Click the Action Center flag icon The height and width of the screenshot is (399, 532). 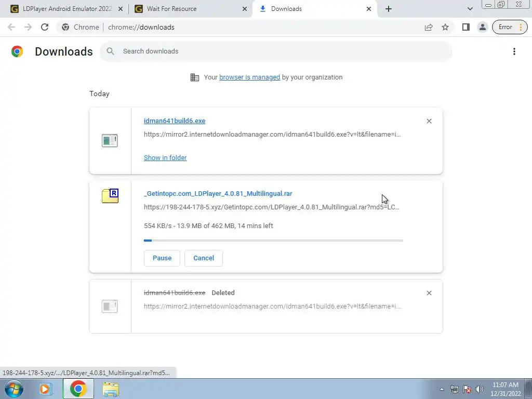(467, 389)
